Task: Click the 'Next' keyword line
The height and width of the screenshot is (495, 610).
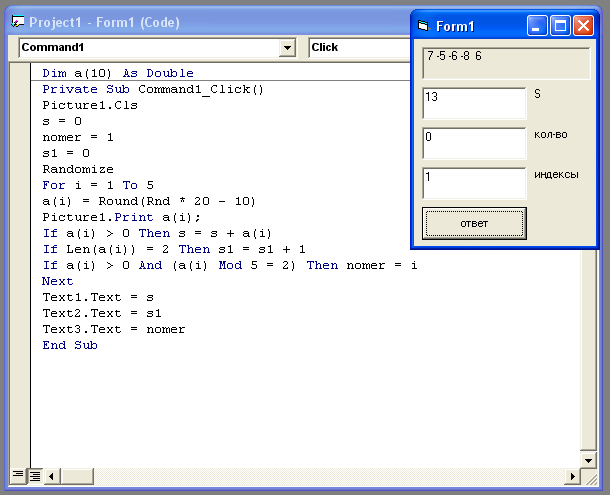Action: click(x=58, y=281)
